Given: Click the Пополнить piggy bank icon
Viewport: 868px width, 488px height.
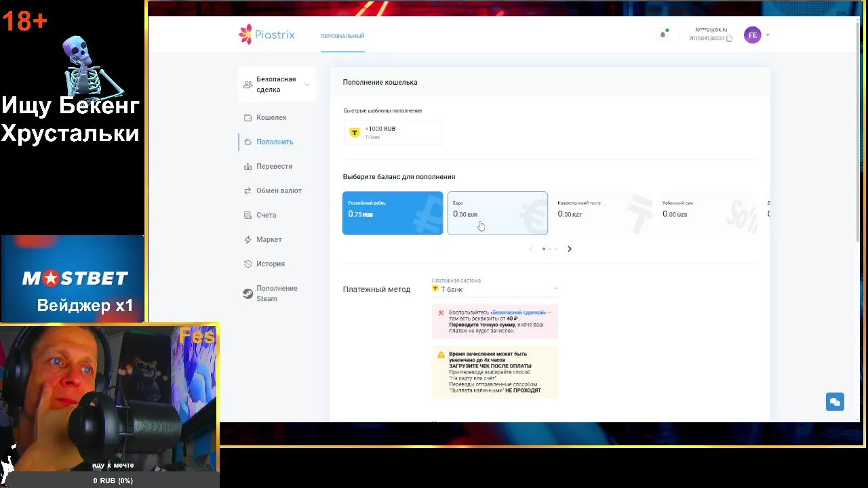Looking at the screenshot, I should (248, 142).
